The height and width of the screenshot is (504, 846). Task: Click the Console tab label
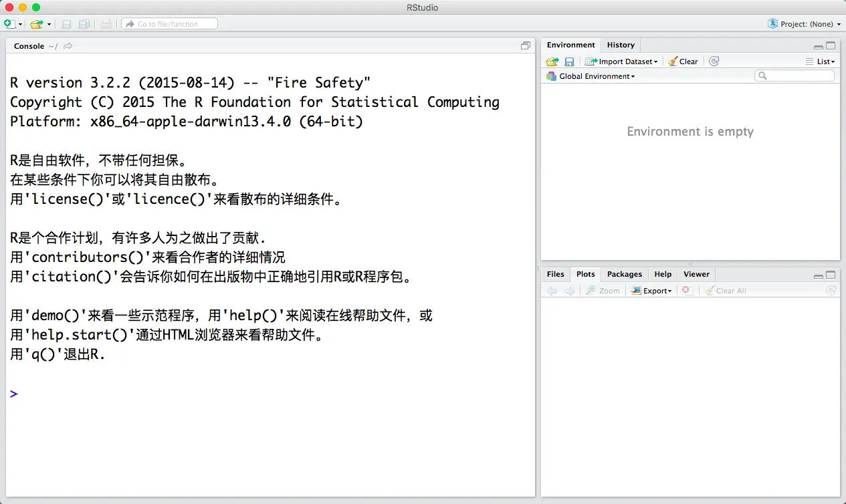[x=29, y=46]
